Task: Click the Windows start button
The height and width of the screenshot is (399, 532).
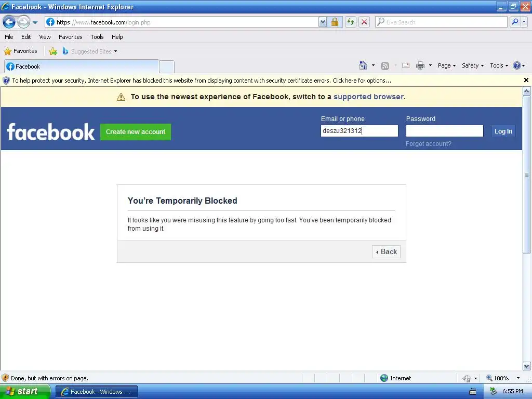Action: click(25, 392)
